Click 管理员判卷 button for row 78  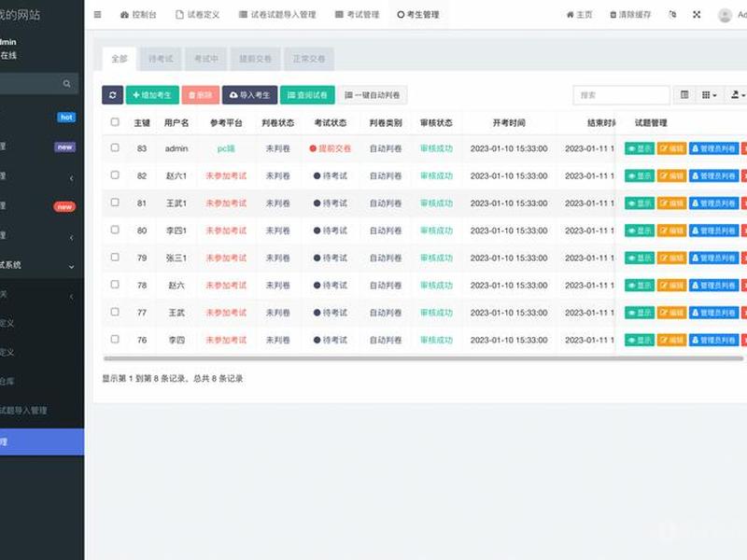tap(713, 286)
